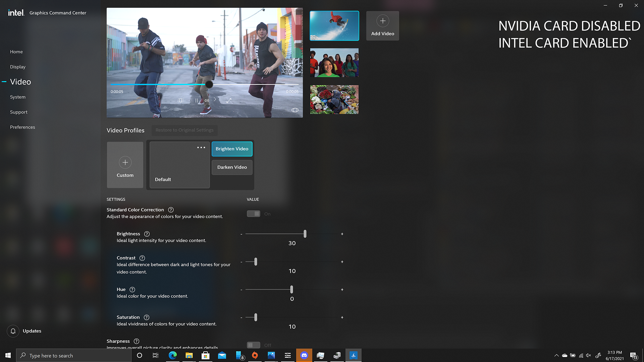The width and height of the screenshot is (644, 362).
Task: Expand the system tray hidden icons chevron
Action: (556, 356)
